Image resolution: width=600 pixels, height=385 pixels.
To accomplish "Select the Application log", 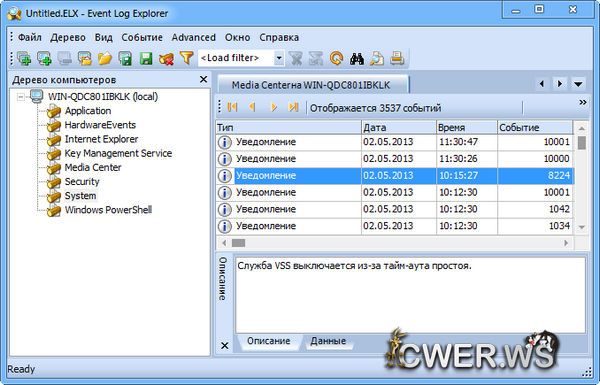I will (88, 111).
